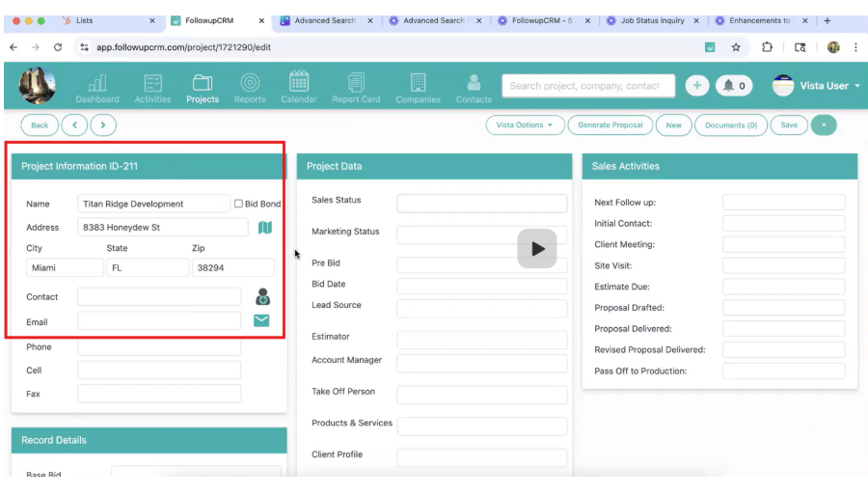Click the Sales Status field

tap(481, 204)
